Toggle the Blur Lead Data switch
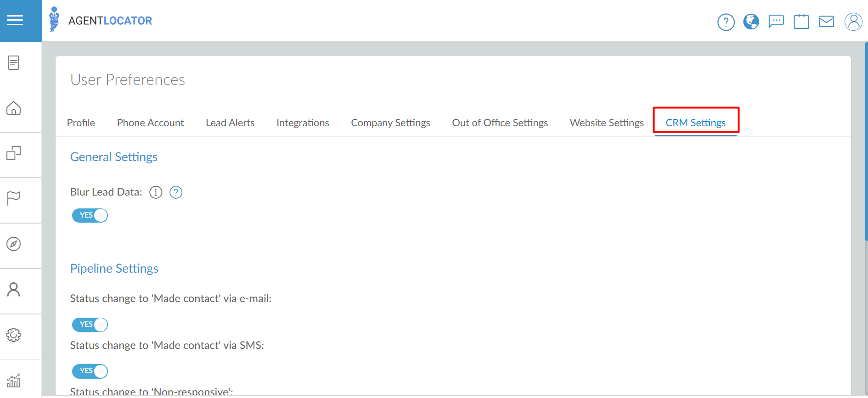Screen dimensions: 868x398 90,215
